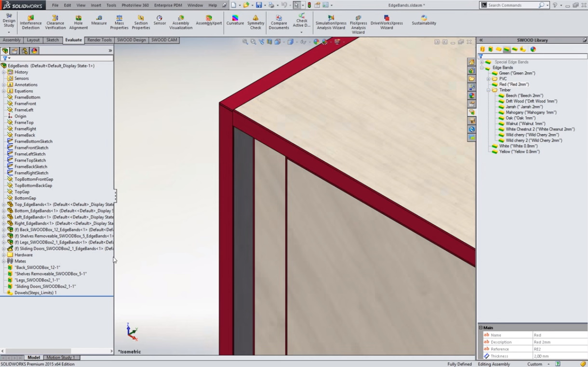The height and width of the screenshot is (367, 588).
Task: Expand Special Edge Bands node
Action: [481, 62]
